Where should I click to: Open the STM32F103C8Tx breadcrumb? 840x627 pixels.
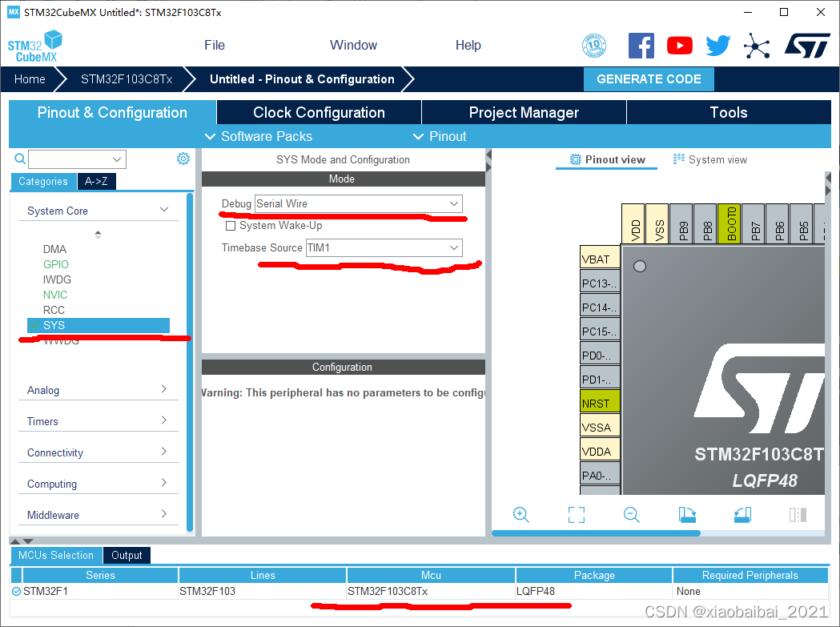tap(127, 78)
